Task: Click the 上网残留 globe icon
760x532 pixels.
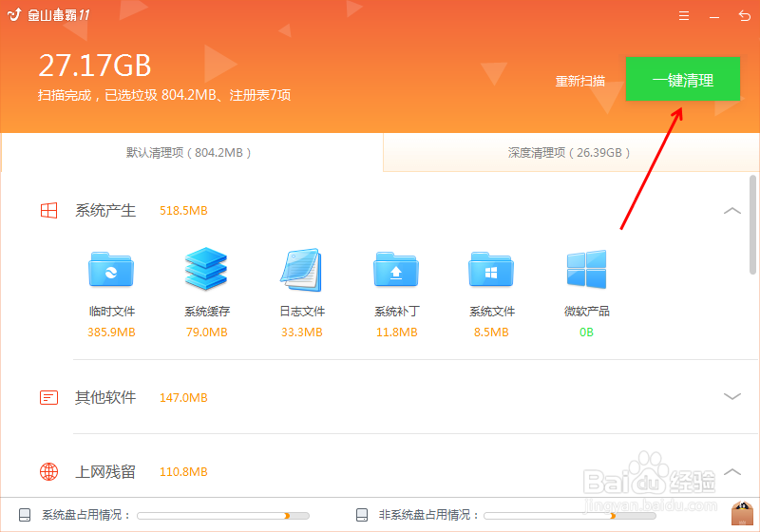Action: (x=49, y=471)
